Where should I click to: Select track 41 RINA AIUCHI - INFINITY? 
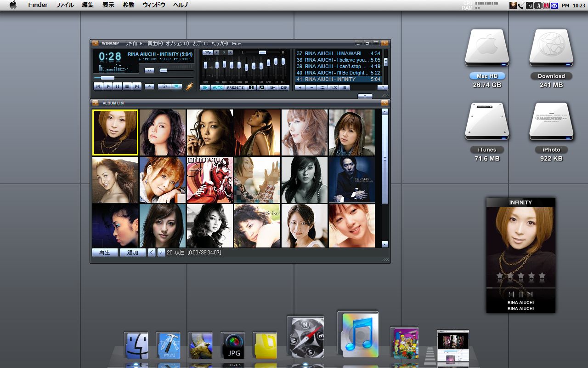[x=338, y=79]
